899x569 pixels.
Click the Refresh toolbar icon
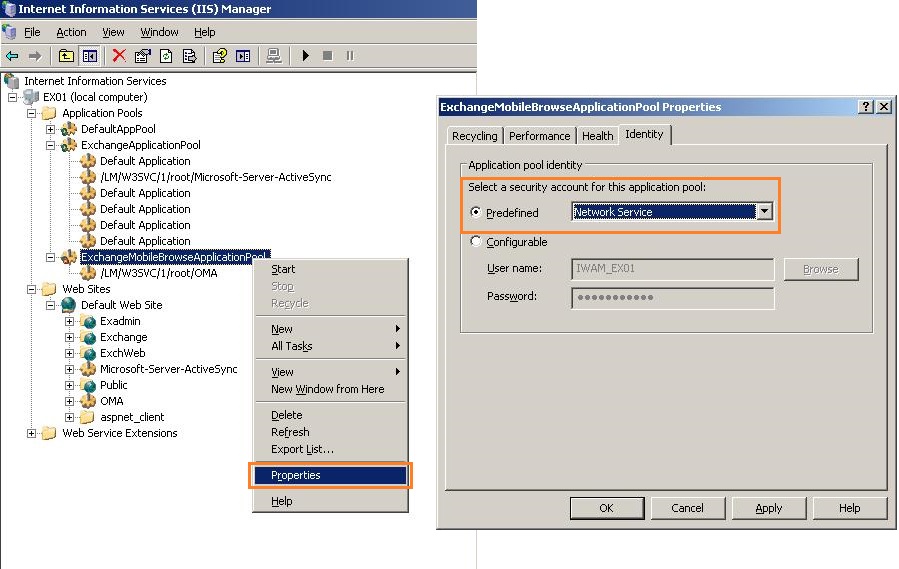point(166,56)
